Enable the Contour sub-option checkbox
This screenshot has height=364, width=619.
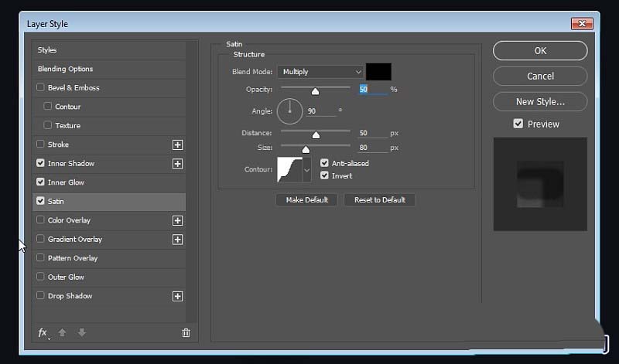click(x=47, y=106)
